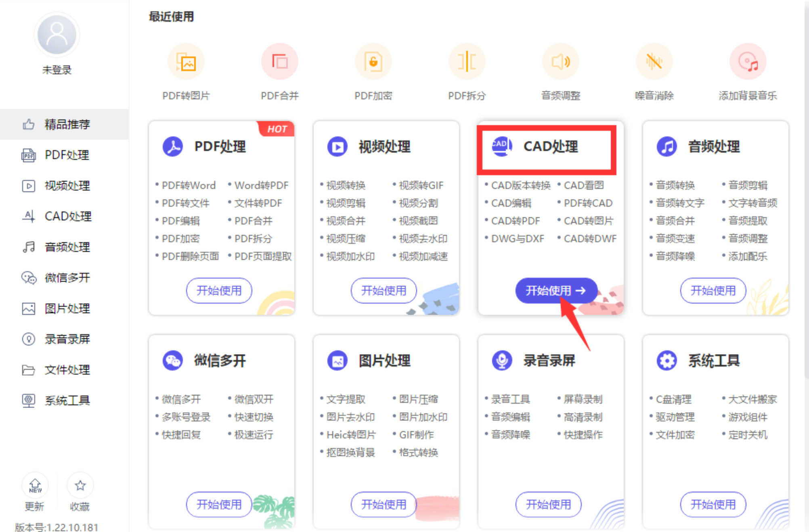Select 录音录屏 in the sidebar
Viewport: 809px width, 532px height.
pos(65,339)
